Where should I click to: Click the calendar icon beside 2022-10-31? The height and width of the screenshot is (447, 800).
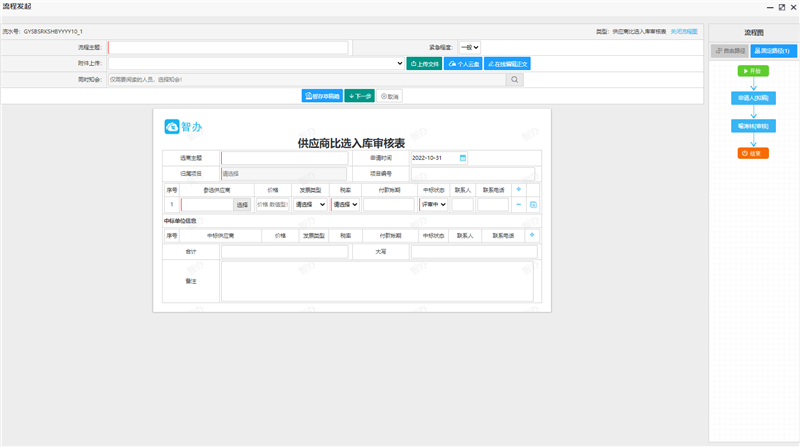tap(462, 158)
